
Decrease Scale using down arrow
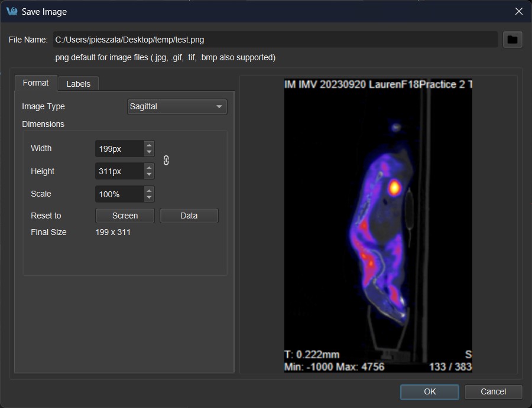(x=150, y=198)
